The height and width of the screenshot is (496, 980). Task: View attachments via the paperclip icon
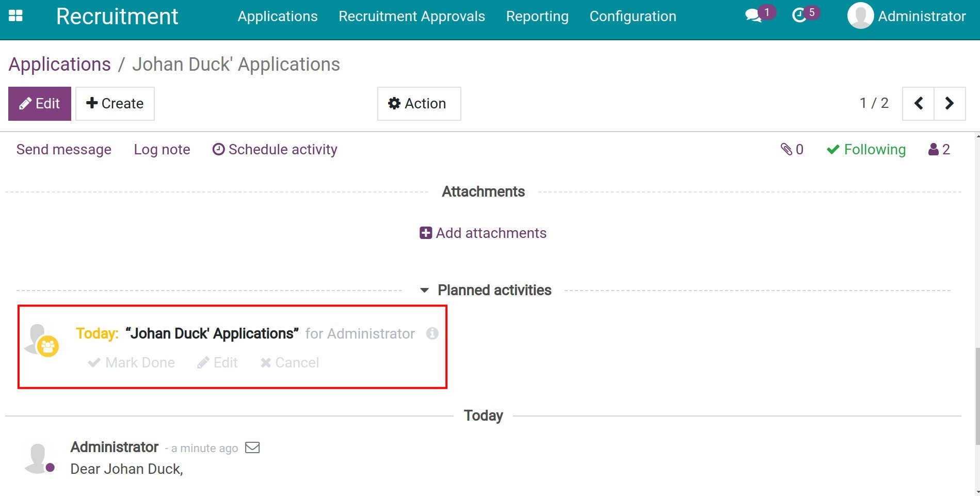pos(787,149)
